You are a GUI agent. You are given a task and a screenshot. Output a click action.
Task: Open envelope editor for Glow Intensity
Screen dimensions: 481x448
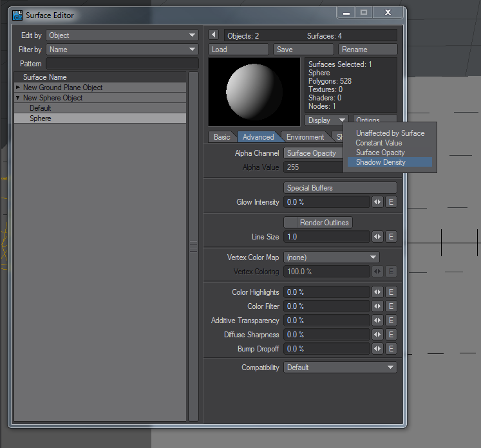391,202
